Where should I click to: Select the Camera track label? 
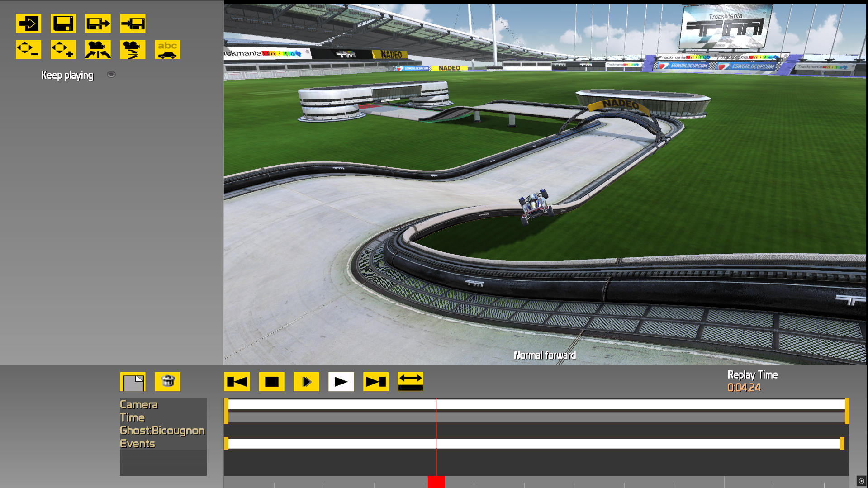(x=139, y=404)
